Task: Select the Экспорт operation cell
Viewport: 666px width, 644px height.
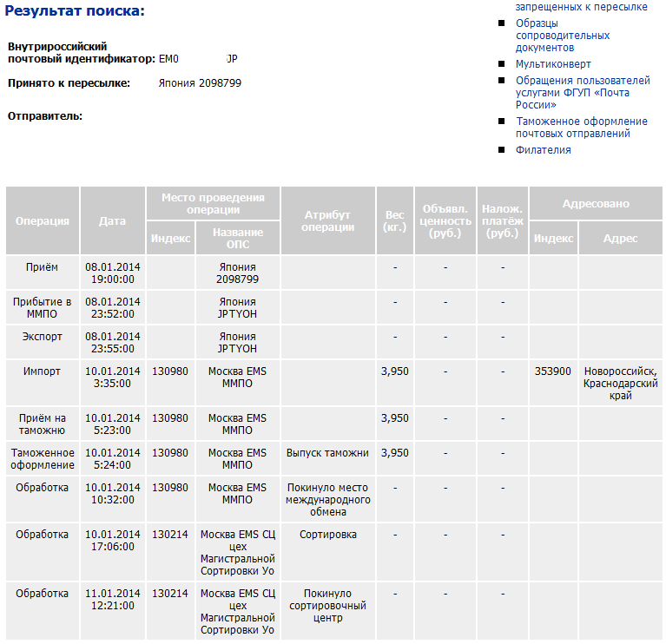Action: (x=43, y=342)
